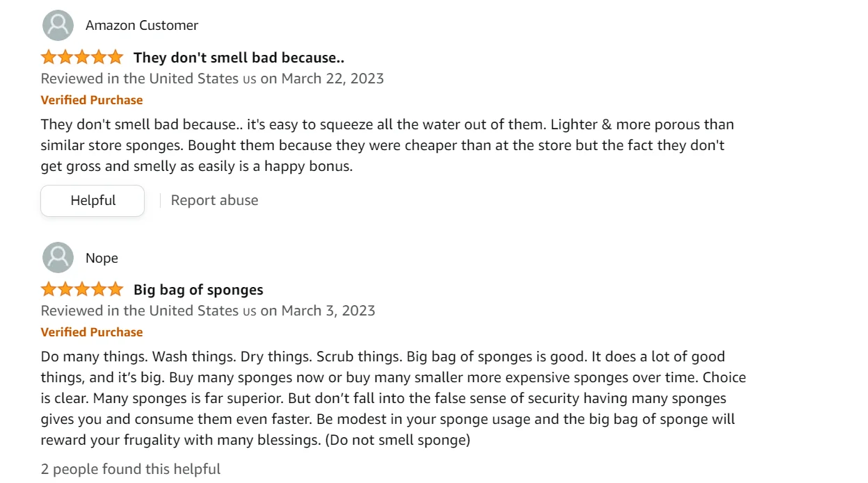The image size is (868, 483).
Task: Click the March 3, 2023 review date line
Action: pos(208,311)
